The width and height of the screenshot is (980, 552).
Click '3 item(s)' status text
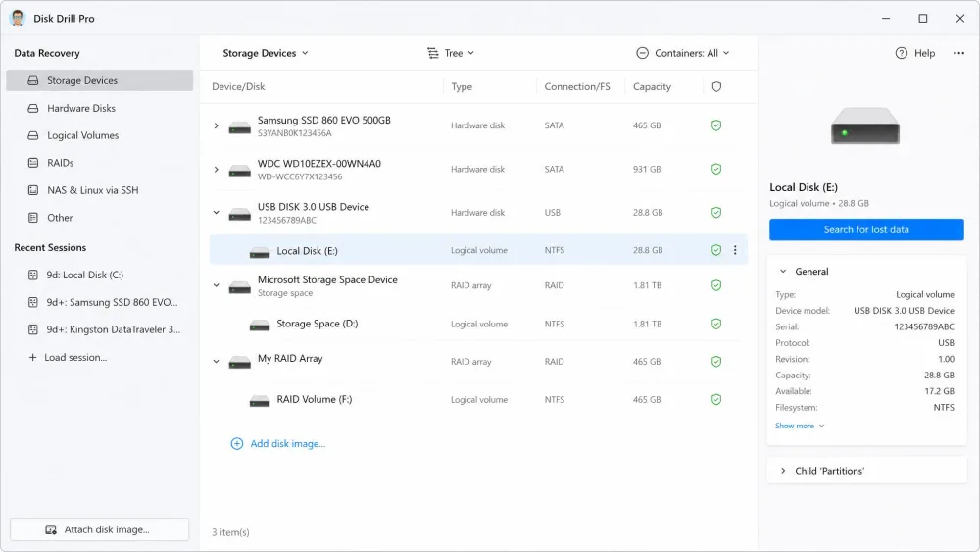230,532
